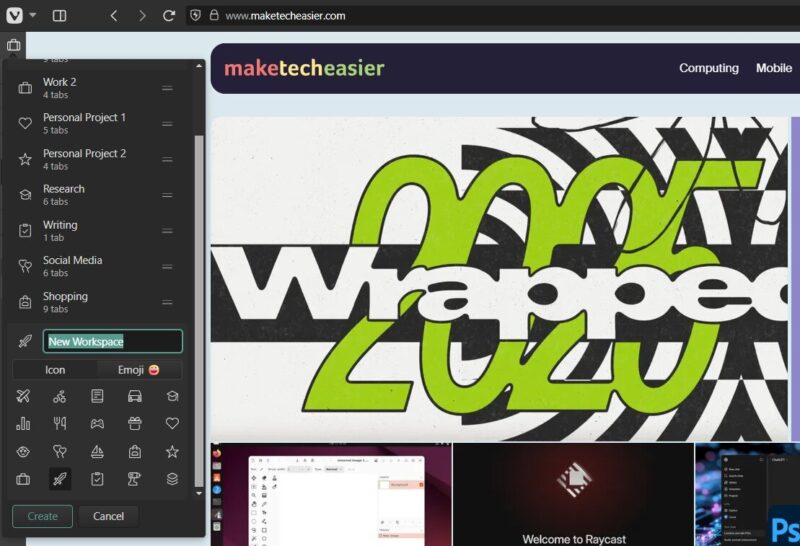Viewport: 800px width, 546px height.
Task: Open the Mobile menu on maketecheasier
Action: coord(774,68)
